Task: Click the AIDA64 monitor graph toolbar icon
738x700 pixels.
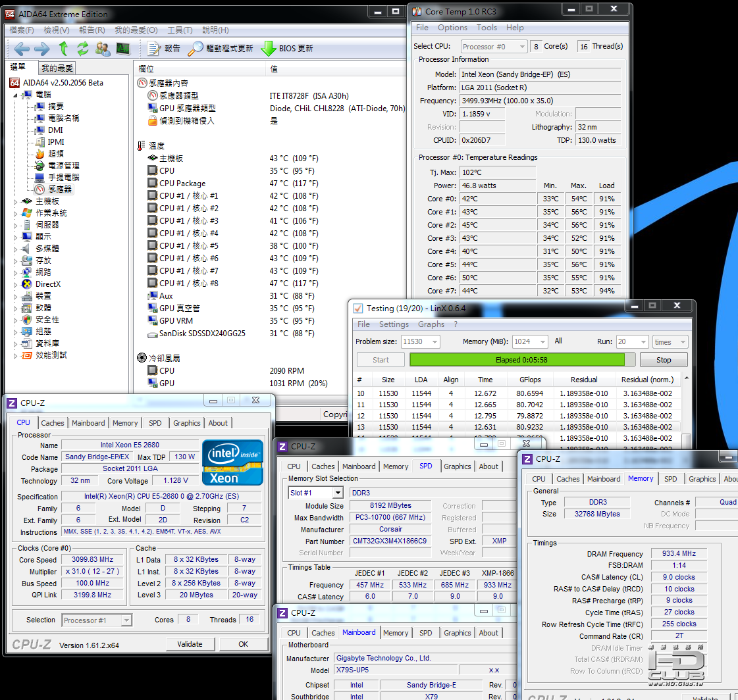Action: click(x=123, y=49)
